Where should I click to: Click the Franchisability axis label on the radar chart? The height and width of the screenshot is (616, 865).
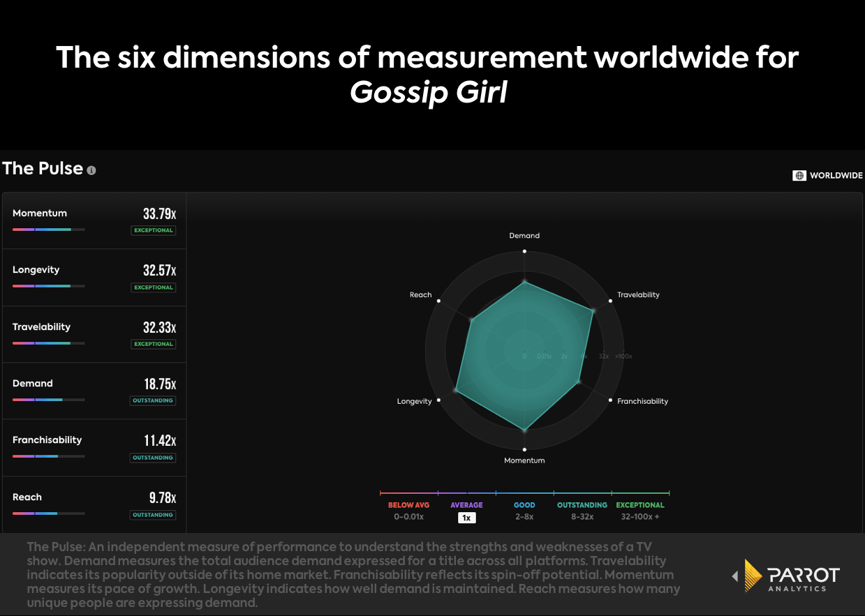(x=643, y=401)
